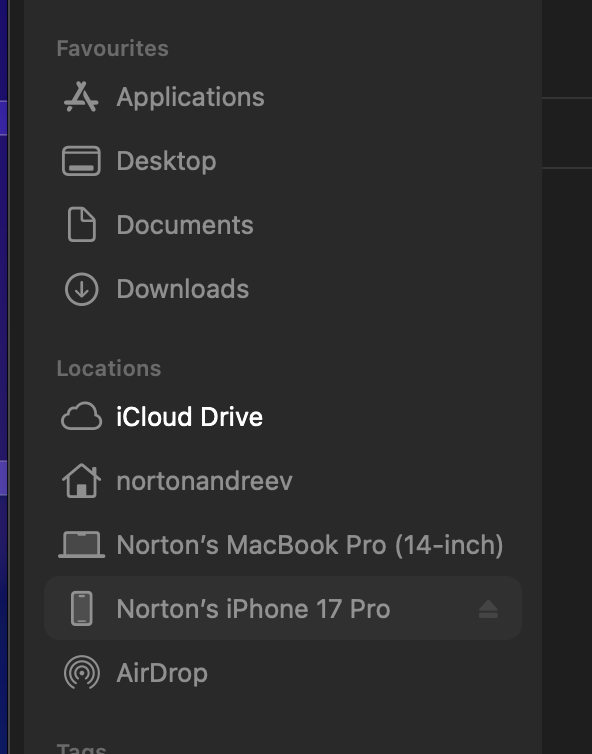Click the Desktop sidebar icon

(x=81, y=161)
